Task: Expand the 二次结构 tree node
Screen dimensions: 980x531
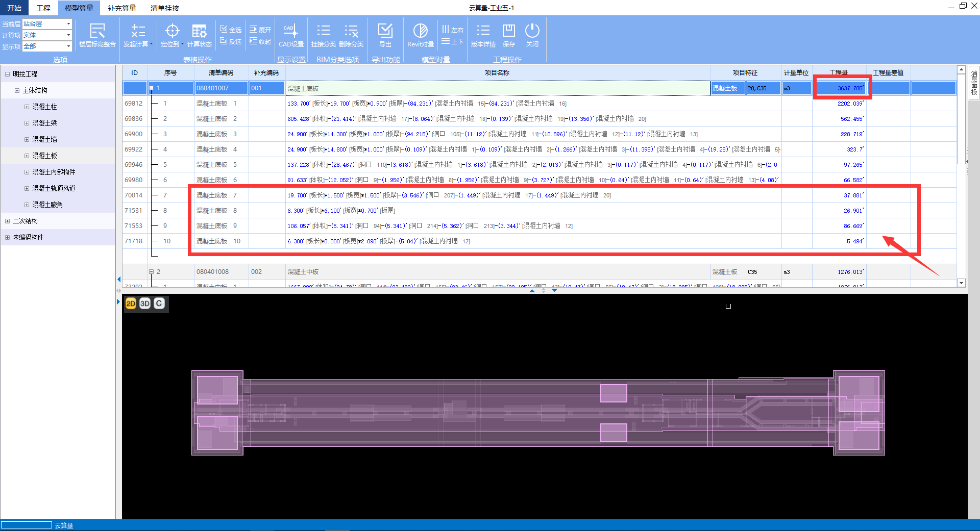Action: click(x=7, y=221)
